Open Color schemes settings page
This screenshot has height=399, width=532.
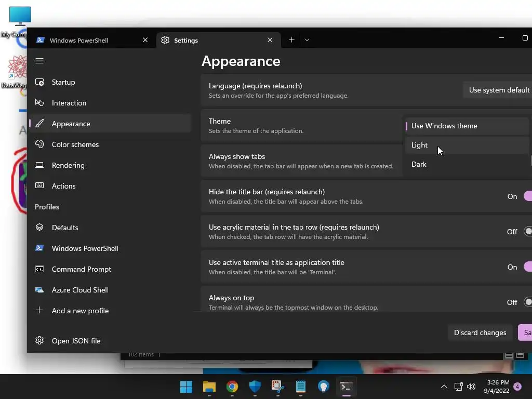point(111,144)
